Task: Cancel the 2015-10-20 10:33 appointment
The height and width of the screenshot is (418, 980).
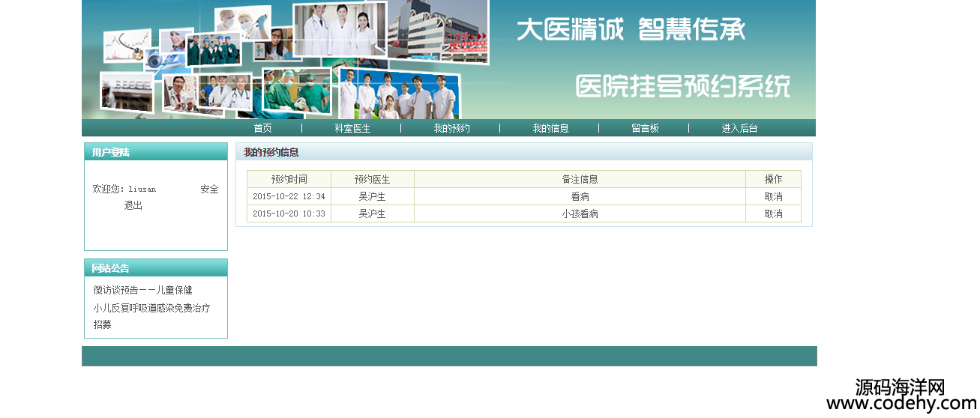Action: pos(773,213)
